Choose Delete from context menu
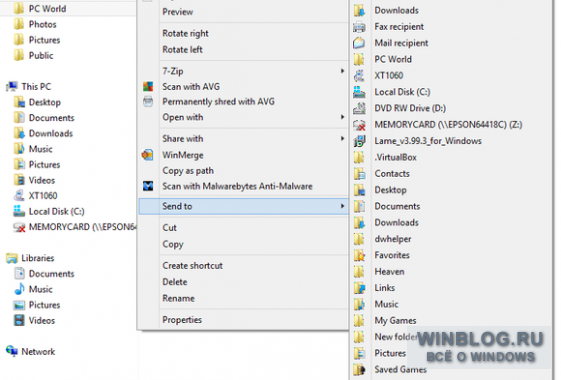This screenshot has height=380, width=561. tap(175, 282)
